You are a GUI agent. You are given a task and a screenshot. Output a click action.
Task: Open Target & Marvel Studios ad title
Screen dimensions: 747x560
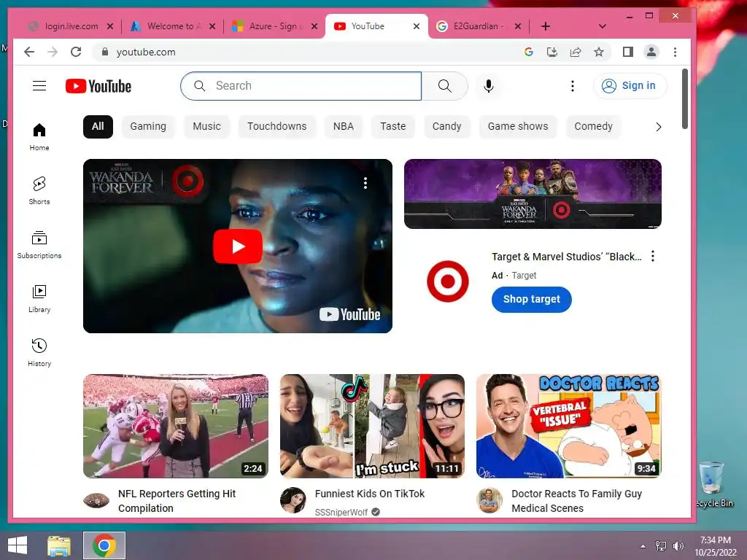coord(566,257)
